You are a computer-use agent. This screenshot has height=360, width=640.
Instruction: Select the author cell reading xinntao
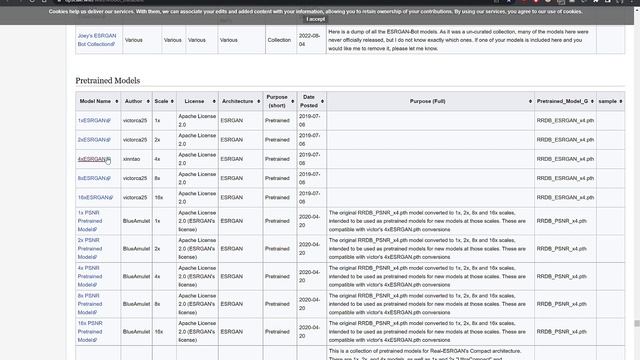pos(131,159)
